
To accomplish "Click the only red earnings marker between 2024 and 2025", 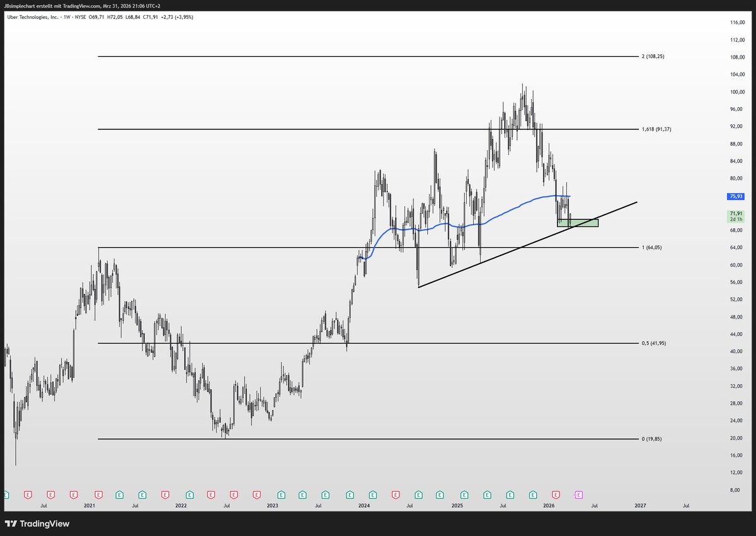I will [x=395, y=495].
